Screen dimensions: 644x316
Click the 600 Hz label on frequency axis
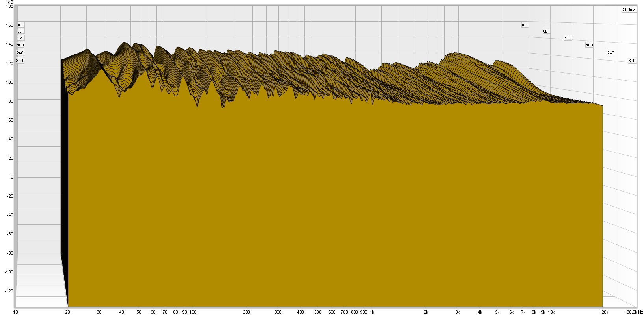[332, 312]
